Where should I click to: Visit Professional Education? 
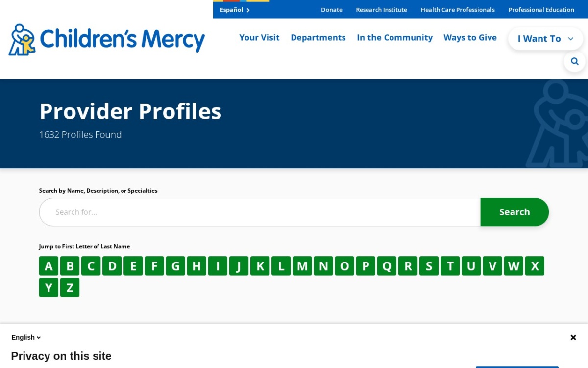541,10
